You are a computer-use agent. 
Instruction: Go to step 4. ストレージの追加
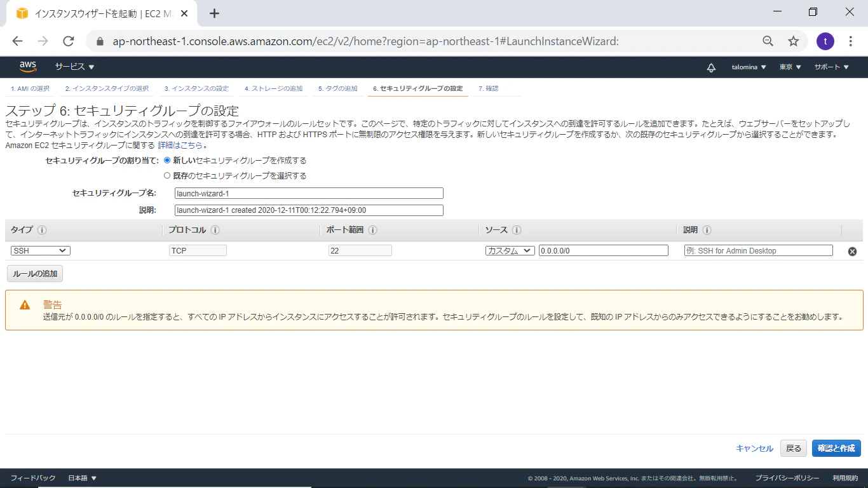274,88
